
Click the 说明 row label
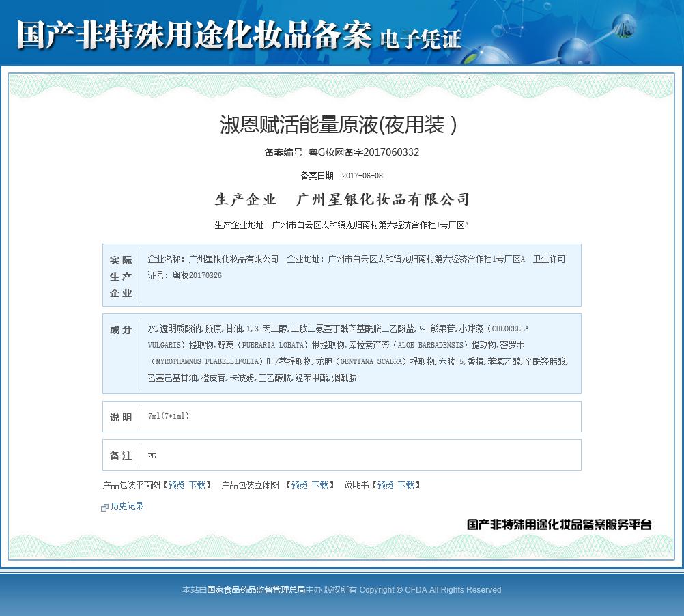click(121, 417)
